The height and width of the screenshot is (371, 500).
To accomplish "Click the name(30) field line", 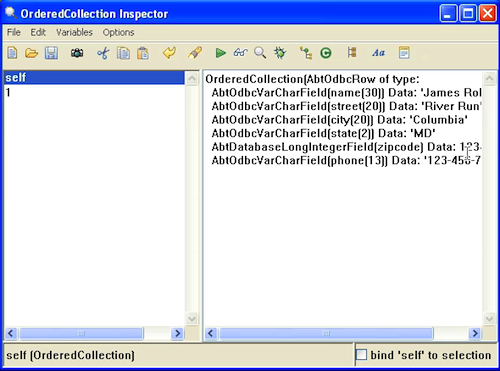I will [x=346, y=93].
